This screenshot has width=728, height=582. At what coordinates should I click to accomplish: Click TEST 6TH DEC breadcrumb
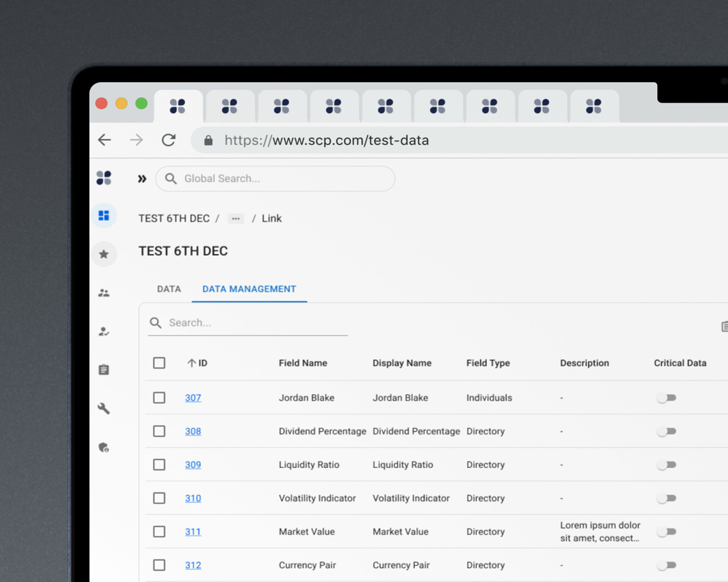pyautogui.click(x=174, y=219)
